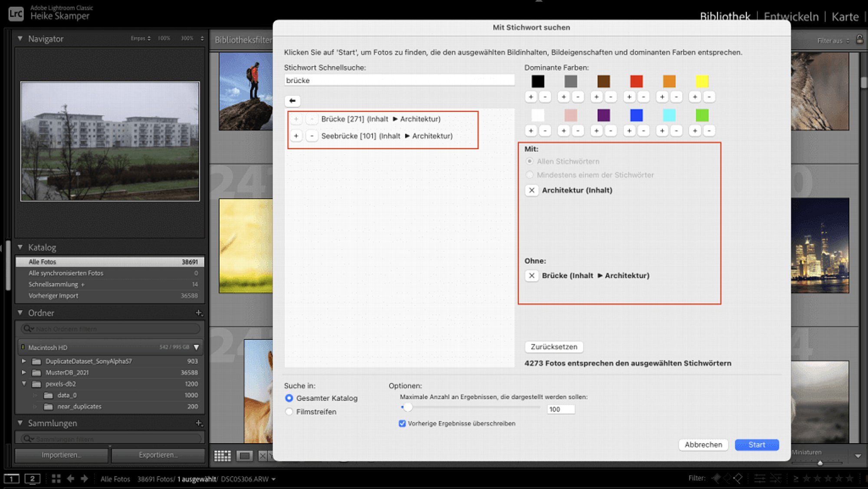
Task: Expand the DuplicateDataset_SonyAlpha57 folder
Action: point(24,361)
